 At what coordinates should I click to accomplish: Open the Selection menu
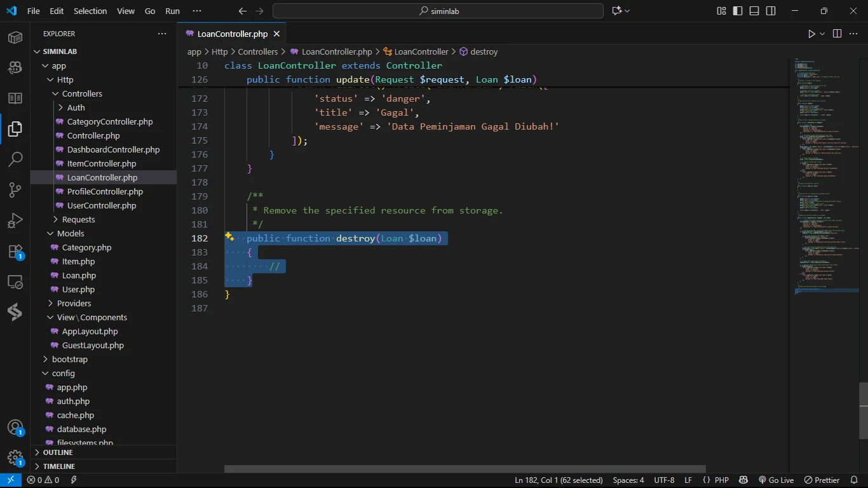click(90, 11)
